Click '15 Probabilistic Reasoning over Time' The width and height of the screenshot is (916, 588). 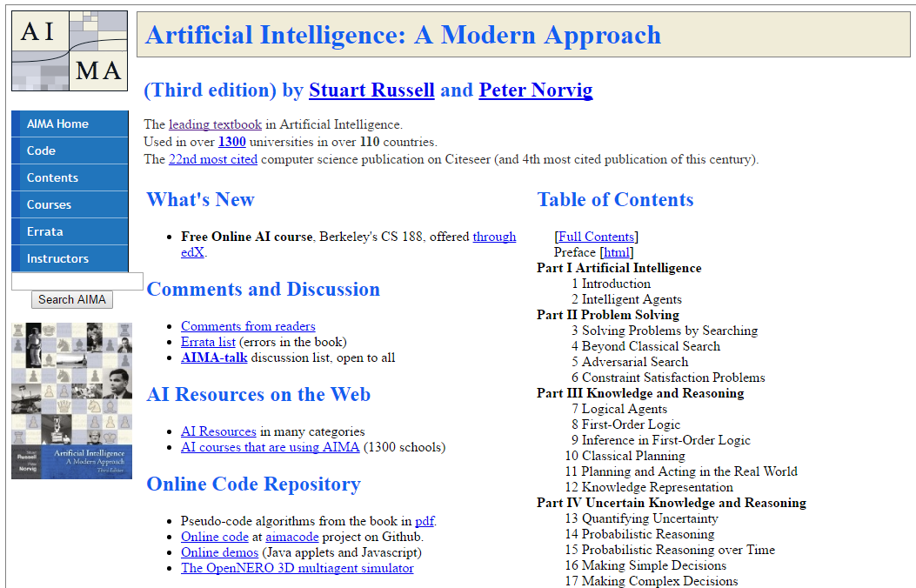(670, 550)
